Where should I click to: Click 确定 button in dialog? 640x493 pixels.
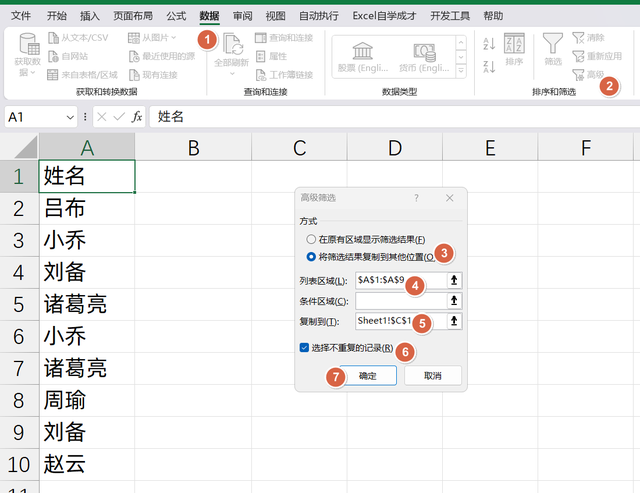(x=368, y=375)
